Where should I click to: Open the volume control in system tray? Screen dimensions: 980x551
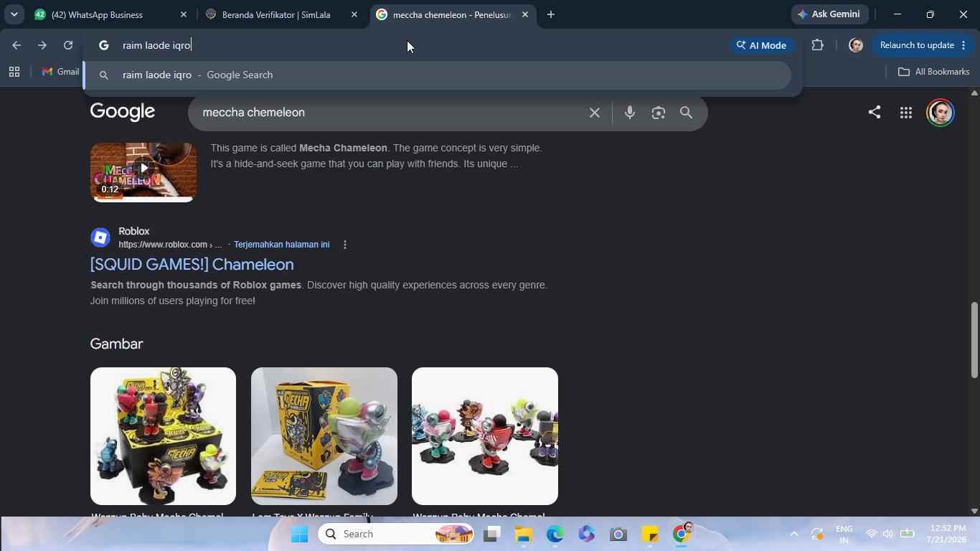(888, 534)
